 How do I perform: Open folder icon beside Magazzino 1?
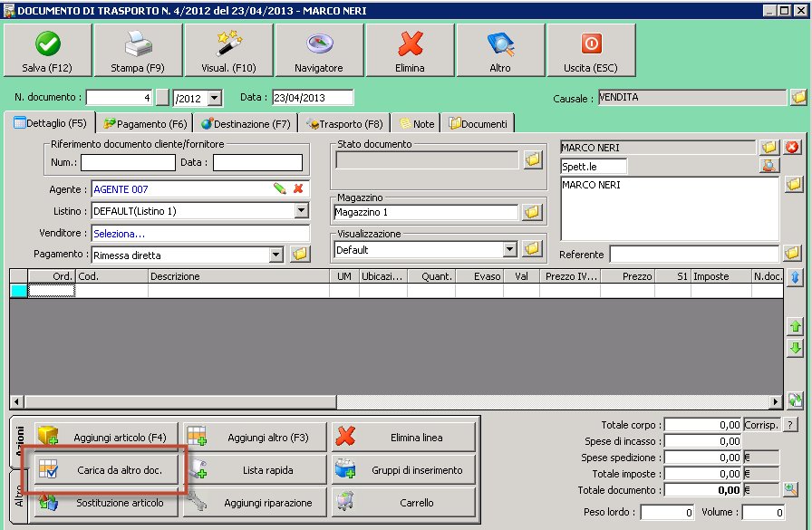[x=532, y=212]
